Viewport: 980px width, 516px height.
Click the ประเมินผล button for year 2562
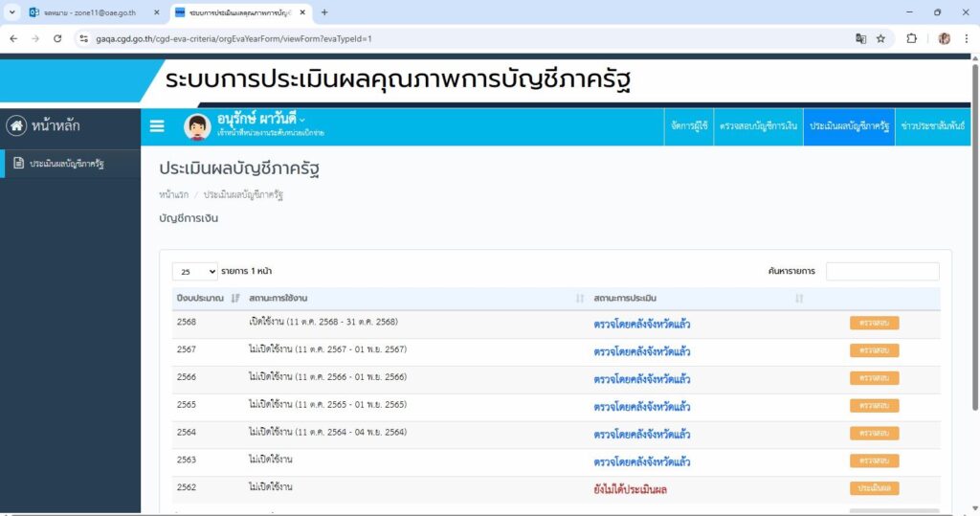874,488
